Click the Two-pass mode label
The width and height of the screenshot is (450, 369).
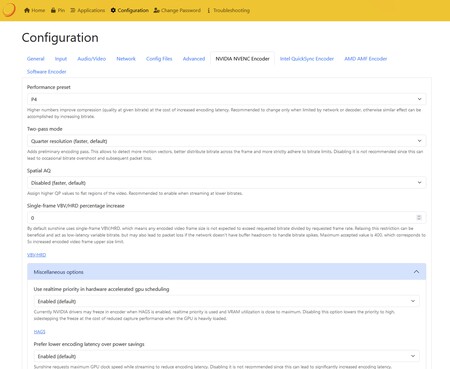pos(45,129)
